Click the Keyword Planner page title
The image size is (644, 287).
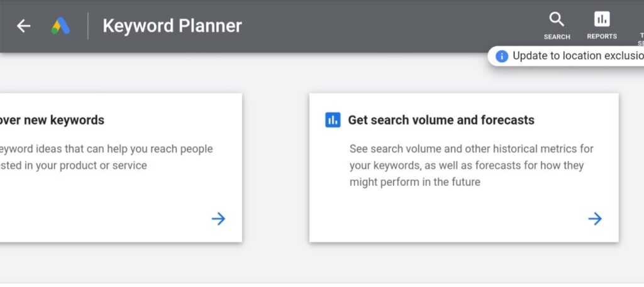tap(172, 26)
